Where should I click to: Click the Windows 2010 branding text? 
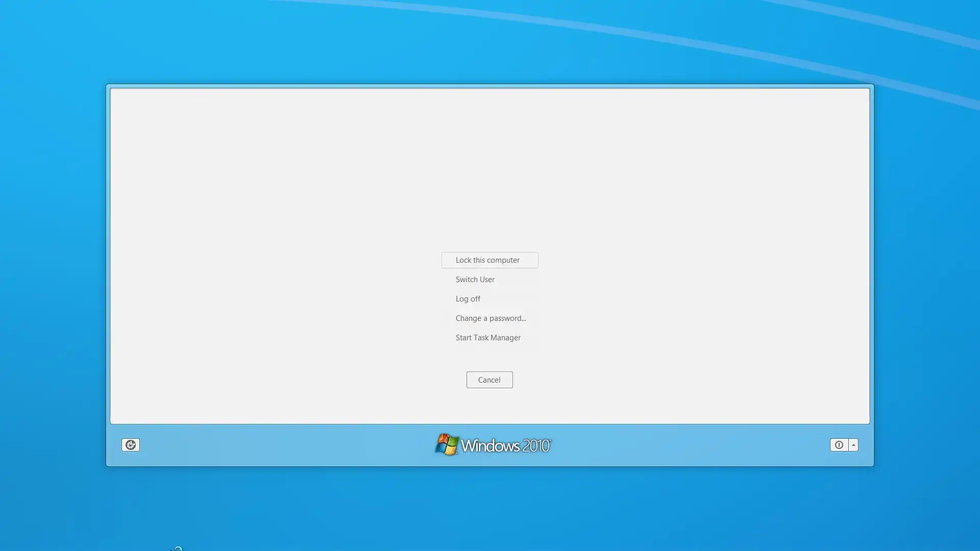click(x=505, y=446)
